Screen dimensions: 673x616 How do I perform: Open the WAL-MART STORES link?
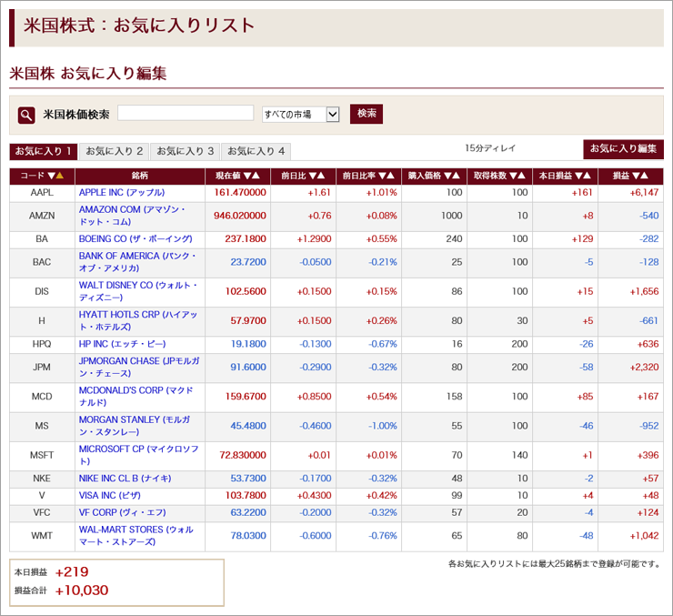[136, 536]
